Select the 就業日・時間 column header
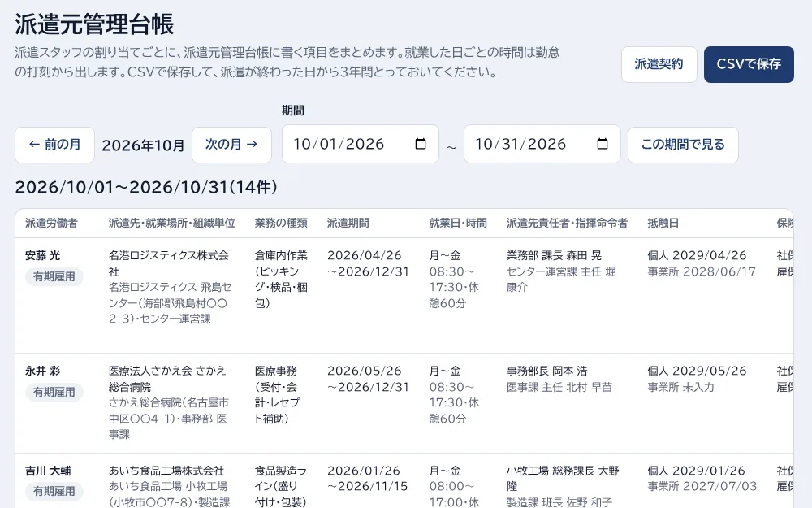 point(458,223)
